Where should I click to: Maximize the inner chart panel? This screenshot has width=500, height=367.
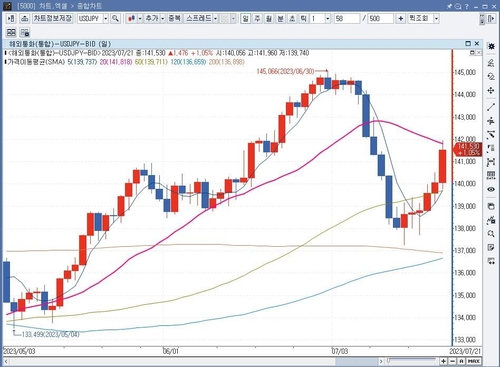pyautogui.click(x=468, y=44)
